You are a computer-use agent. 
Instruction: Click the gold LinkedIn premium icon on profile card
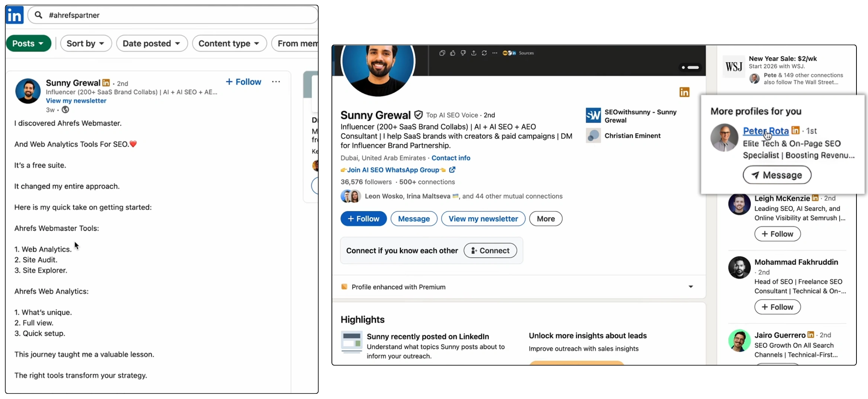tap(684, 92)
